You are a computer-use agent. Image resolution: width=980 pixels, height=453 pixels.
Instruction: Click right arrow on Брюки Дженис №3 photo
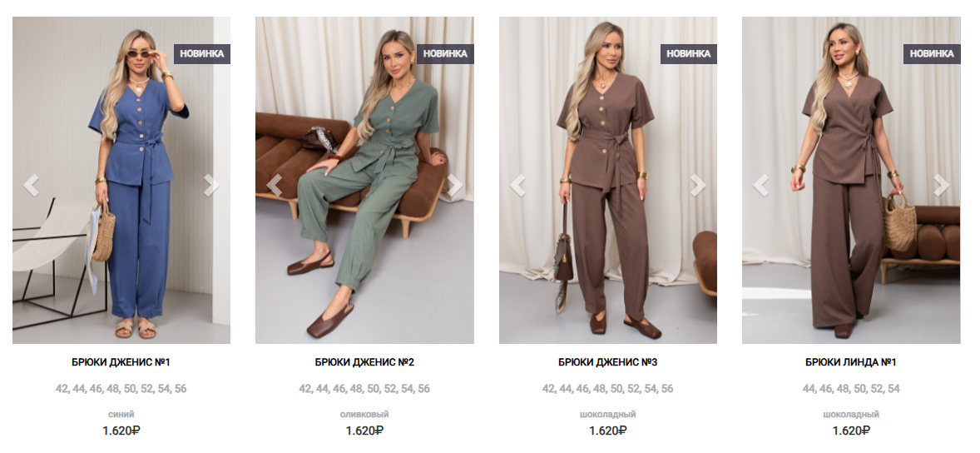point(697,185)
